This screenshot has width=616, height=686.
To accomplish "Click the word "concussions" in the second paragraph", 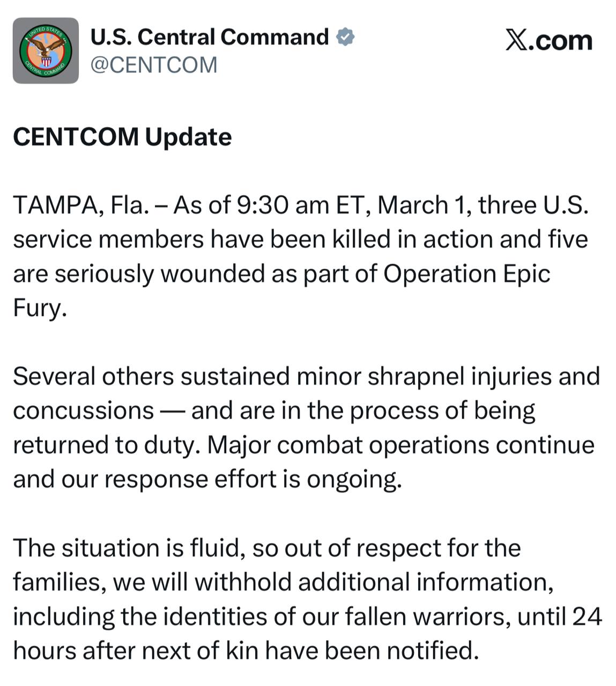I will 83,411.
